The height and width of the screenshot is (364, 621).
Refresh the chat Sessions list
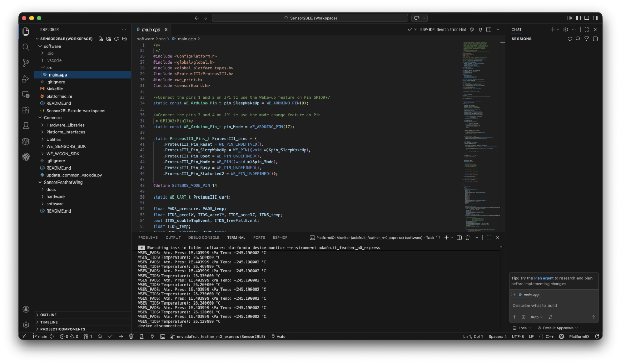570,39
